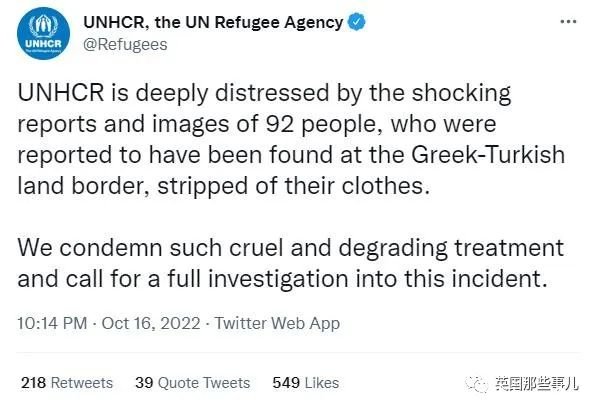The height and width of the screenshot is (409, 597).
Task: Click the WeChat watermark icon
Action: [477, 383]
